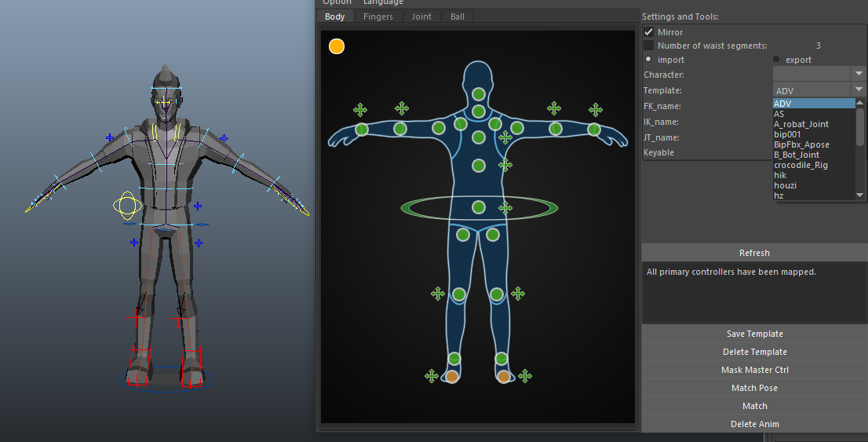
Task: Select the upper arm circle on the left arm
Action: (x=439, y=129)
